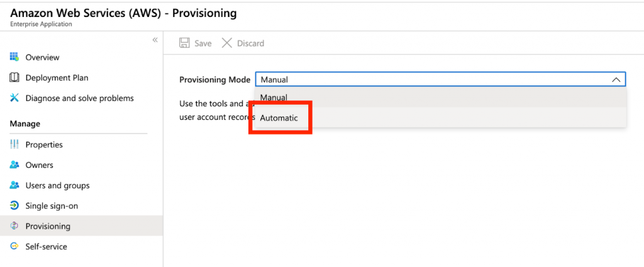This screenshot has height=267, width=644.
Task: Select the Provisioning sidebar item
Action: [x=81, y=226]
